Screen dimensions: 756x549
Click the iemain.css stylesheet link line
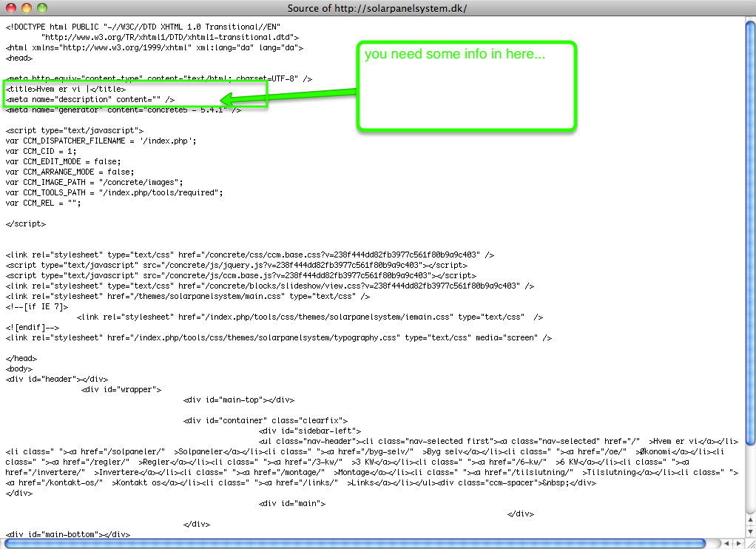(310, 317)
